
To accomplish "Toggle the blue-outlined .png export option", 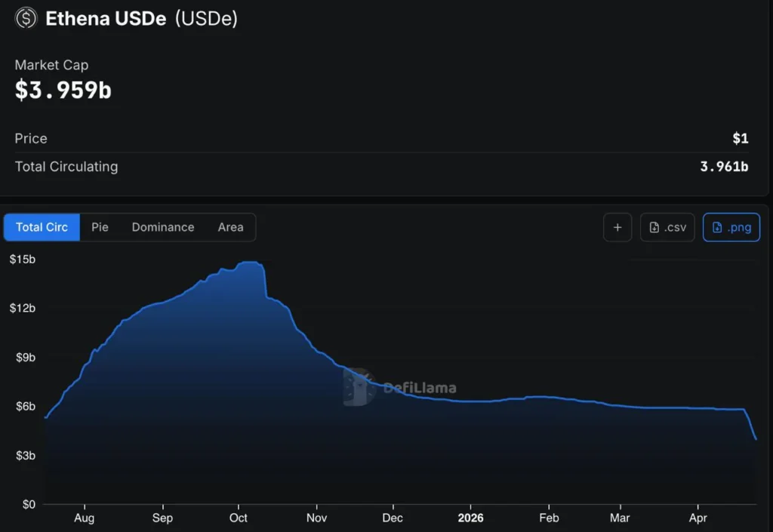I will (731, 227).
